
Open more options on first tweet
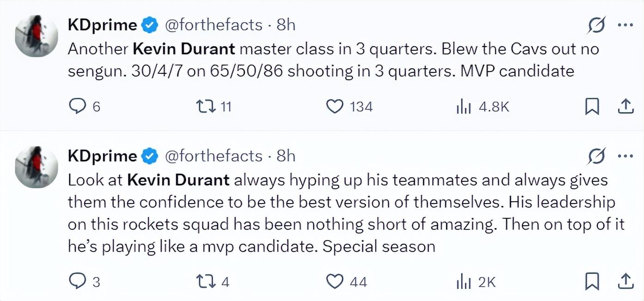tap(625, 26)
